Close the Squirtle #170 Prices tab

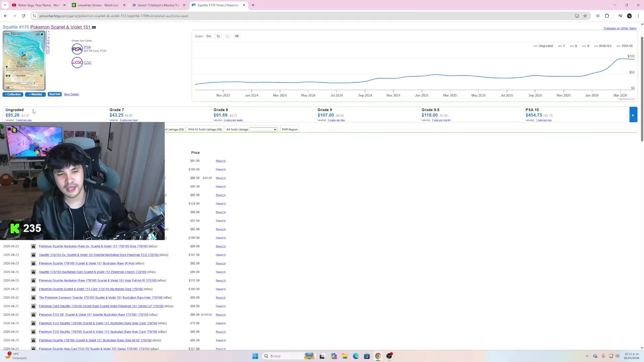[244, 5]
